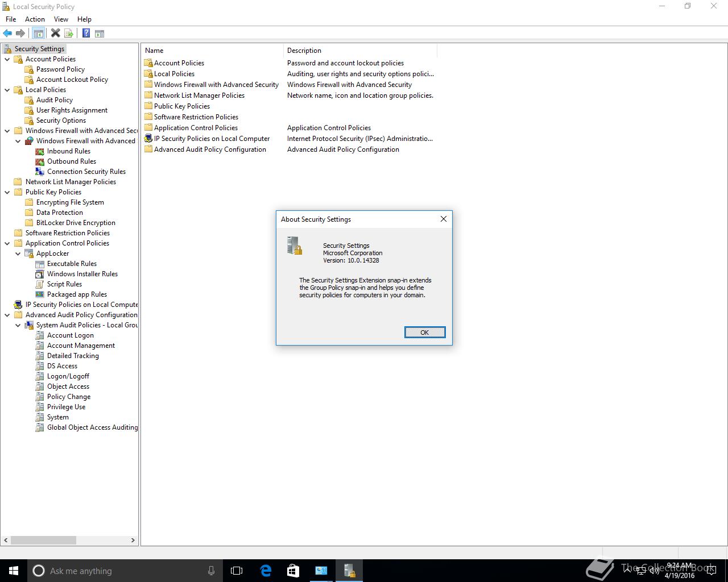This screenshot has width=728, height=582.
Task: Select Network List Manager Policies in tree
Action: tap(71, 182)
